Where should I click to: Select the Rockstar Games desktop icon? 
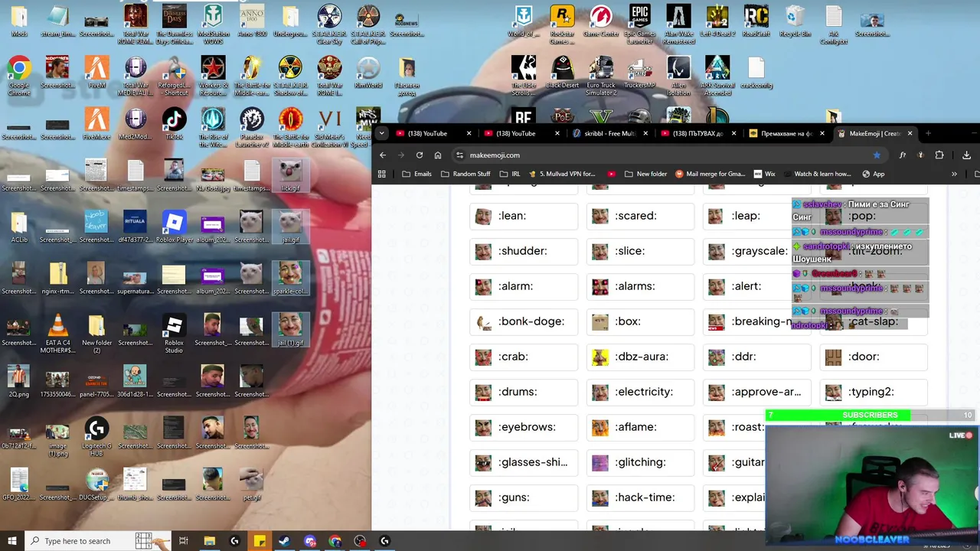point(562,24)
